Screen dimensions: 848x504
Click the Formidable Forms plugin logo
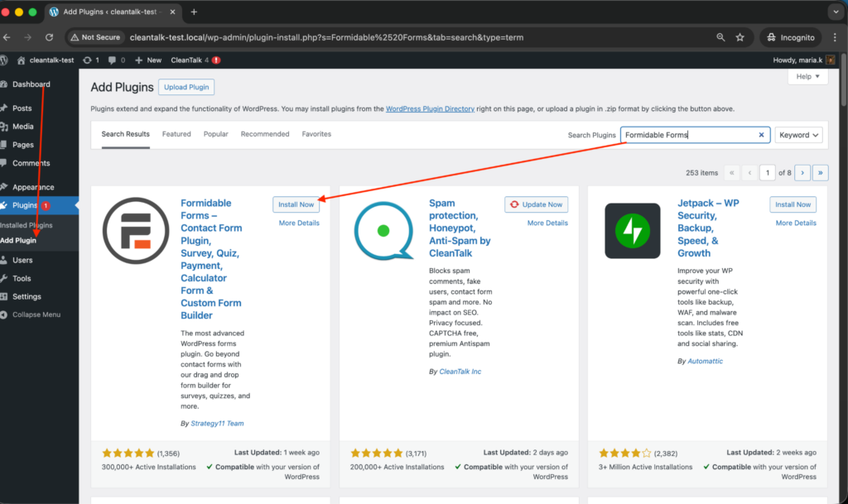pos(135,230)
